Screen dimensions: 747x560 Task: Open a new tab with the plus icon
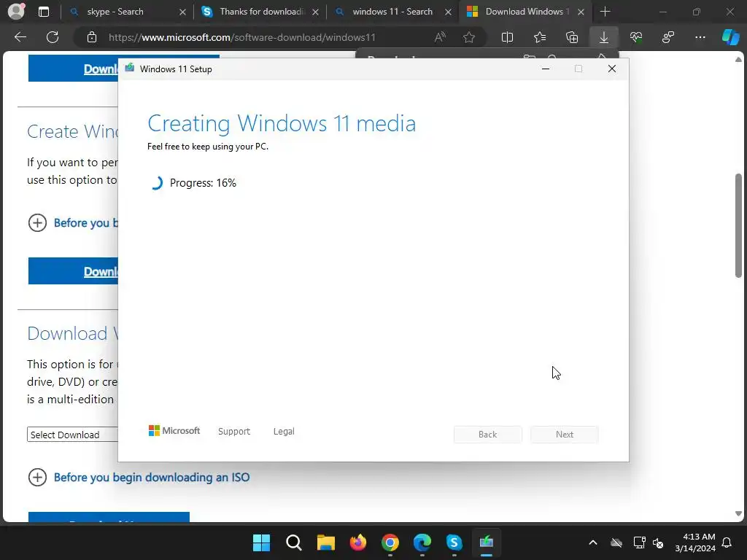(x=605, y=12)
